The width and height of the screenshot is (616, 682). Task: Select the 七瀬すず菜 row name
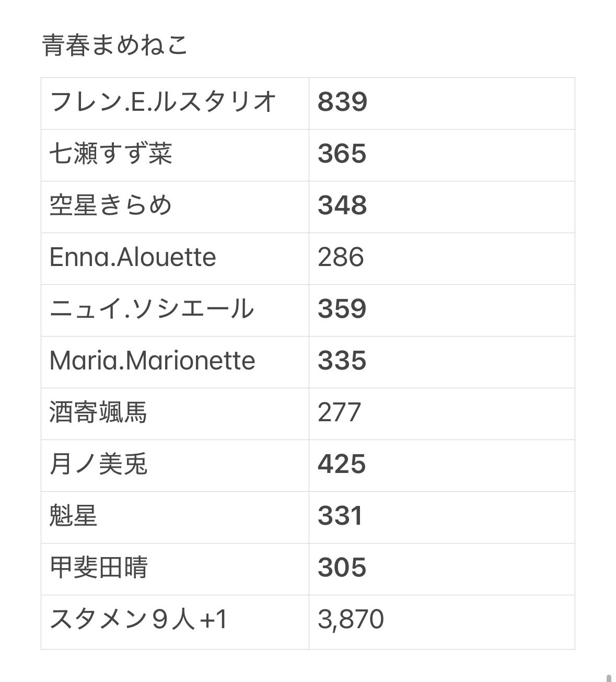(x=111, y=154)
